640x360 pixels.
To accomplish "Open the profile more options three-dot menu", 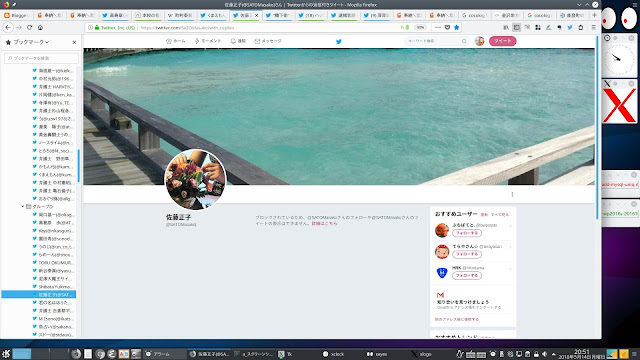I will (x=512, y=194).
